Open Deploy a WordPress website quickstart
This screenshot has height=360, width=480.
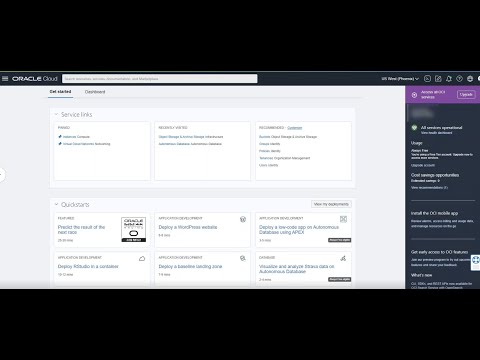[188, 227]
